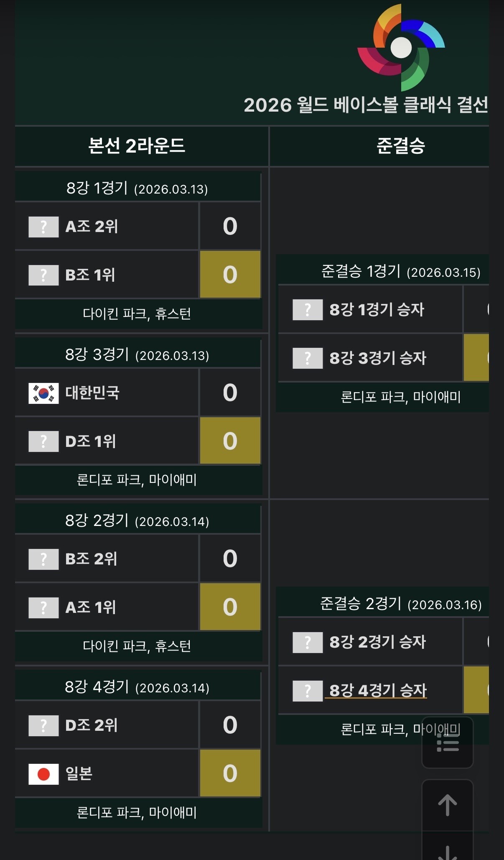Image resolution: width=504 pixels, height=860 pixels.
Task: Open the table of contents floating button
Action: [448, 744]
